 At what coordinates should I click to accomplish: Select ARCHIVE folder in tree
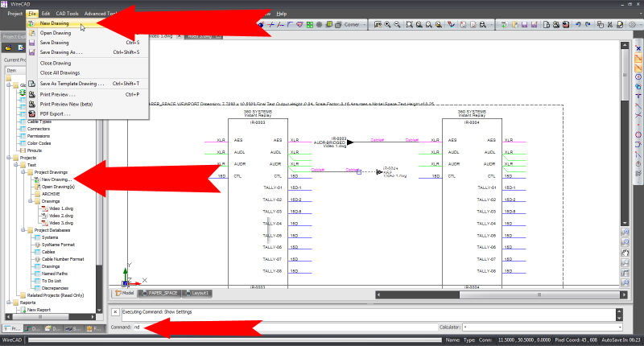[51, 194]
